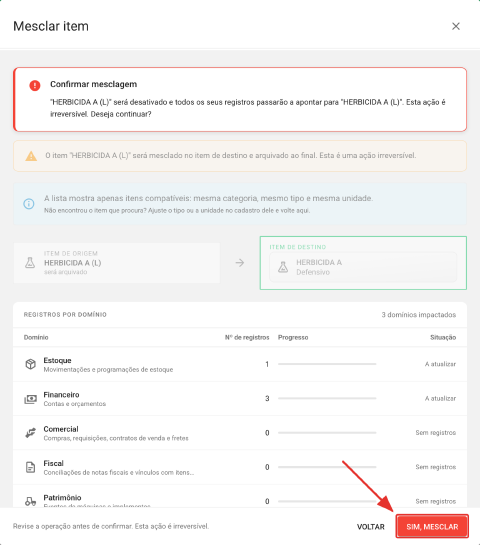The width and height of the screenshot is (480, 545).
Task: Click "Contas e orçamentos" description
Action: (75, 404)
